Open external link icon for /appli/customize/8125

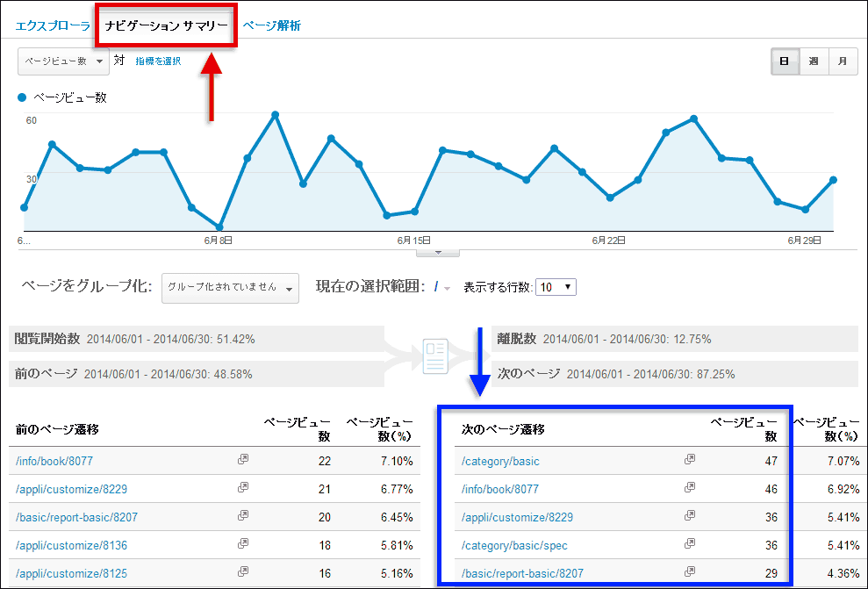tap(243, 571)
